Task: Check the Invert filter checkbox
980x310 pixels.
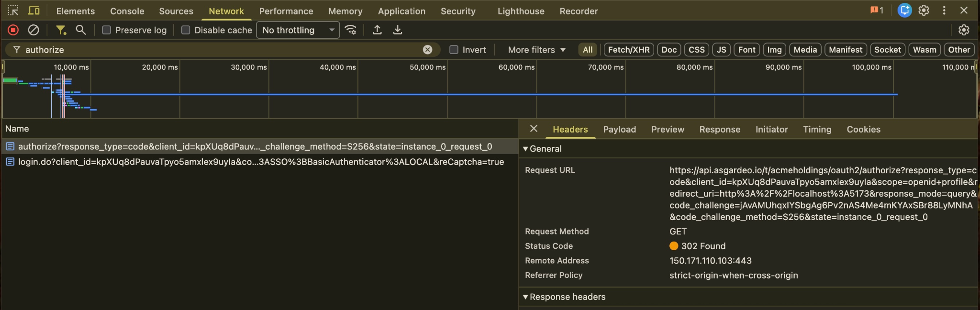Action: [x=454, y=50]
